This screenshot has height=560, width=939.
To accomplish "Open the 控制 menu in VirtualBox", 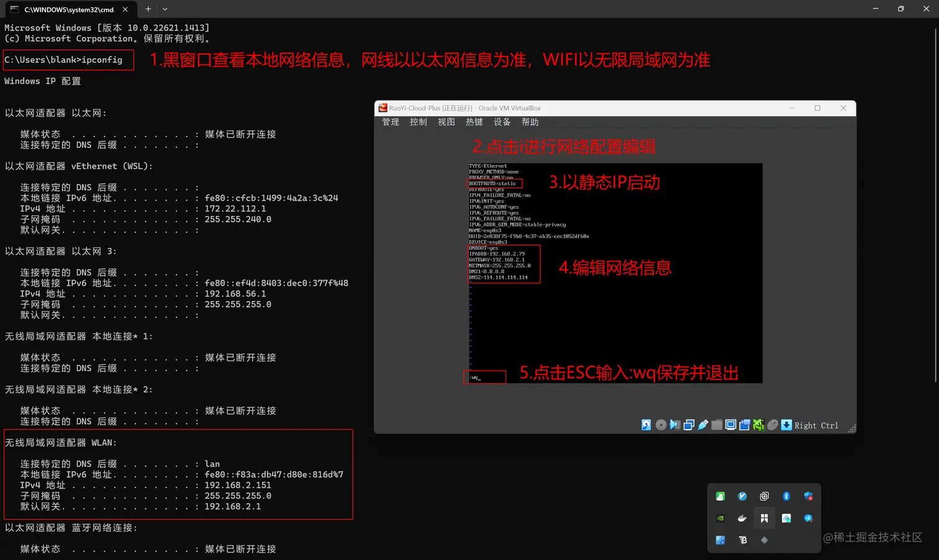I will pyautogui.click(x=419, y=122).
